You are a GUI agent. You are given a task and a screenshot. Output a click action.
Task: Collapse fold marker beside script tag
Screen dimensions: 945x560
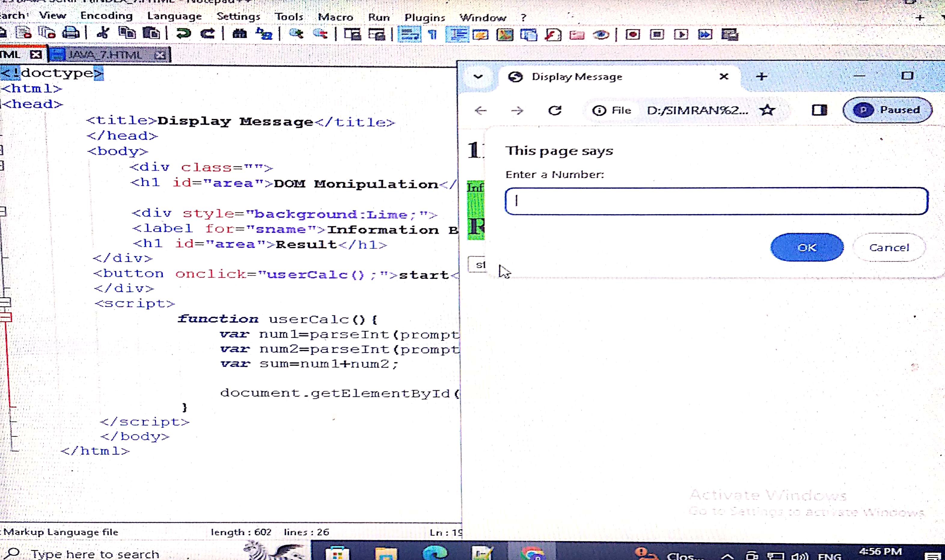(5, 302)
